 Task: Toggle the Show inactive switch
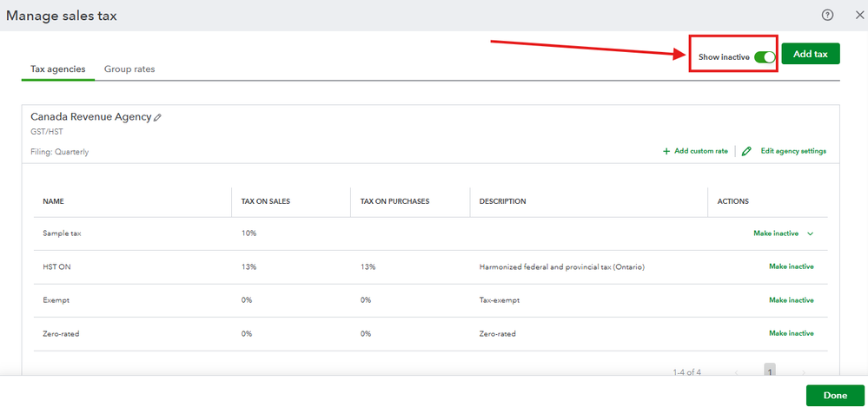765,57
